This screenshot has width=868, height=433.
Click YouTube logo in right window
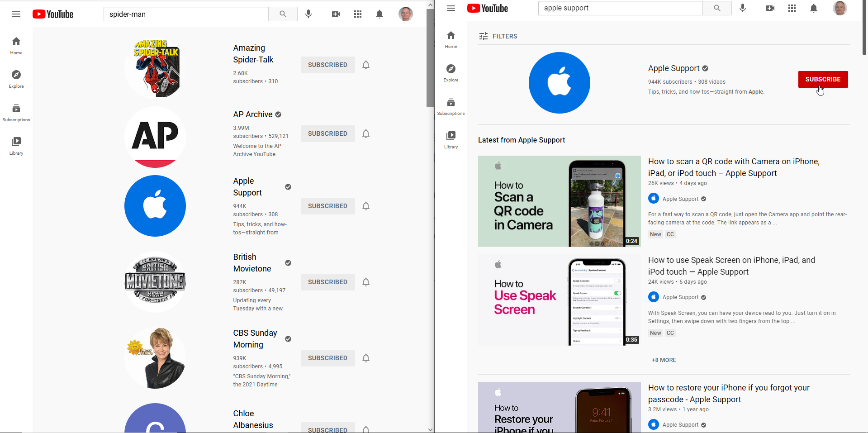click(x=488, y=8)
